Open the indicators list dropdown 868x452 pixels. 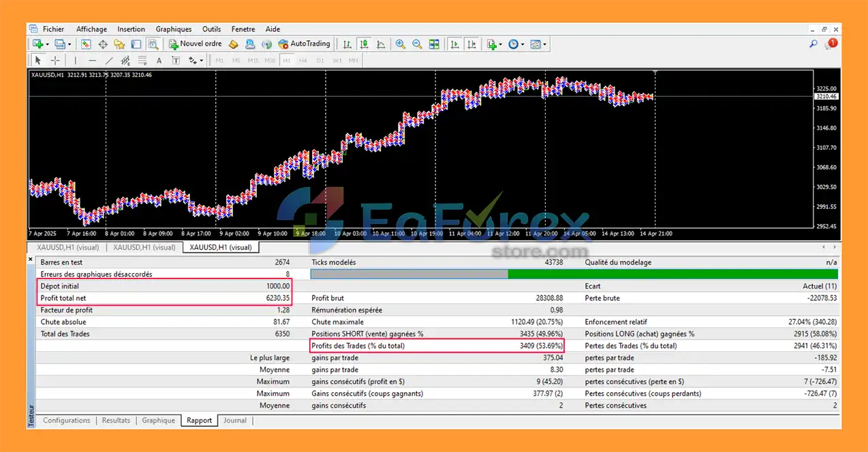tap(501, 45)
